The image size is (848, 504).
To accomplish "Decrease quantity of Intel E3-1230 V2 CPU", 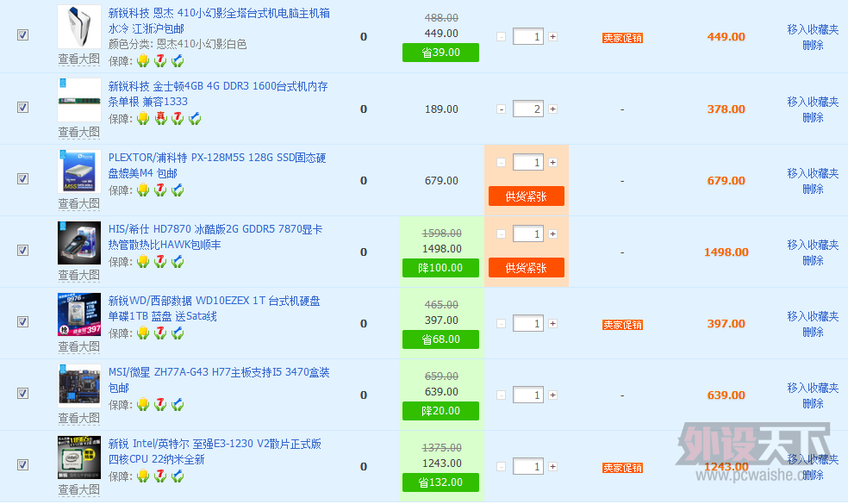I will point(502,466).
